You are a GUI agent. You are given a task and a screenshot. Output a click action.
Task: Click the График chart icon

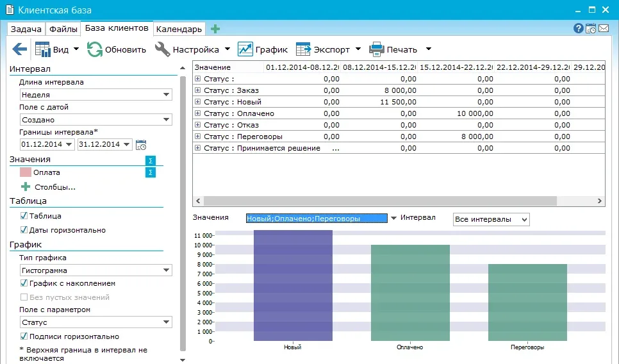245,49
